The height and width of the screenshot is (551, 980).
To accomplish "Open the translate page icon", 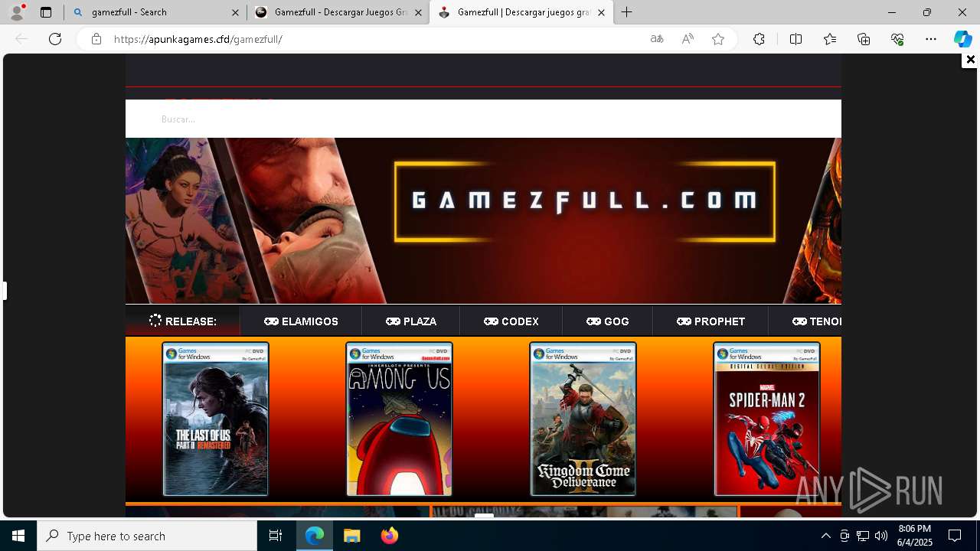I will 657,39.
